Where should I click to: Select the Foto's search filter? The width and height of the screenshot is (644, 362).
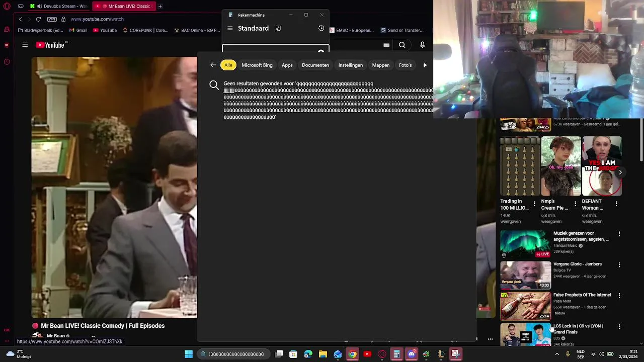click(405, 65)
